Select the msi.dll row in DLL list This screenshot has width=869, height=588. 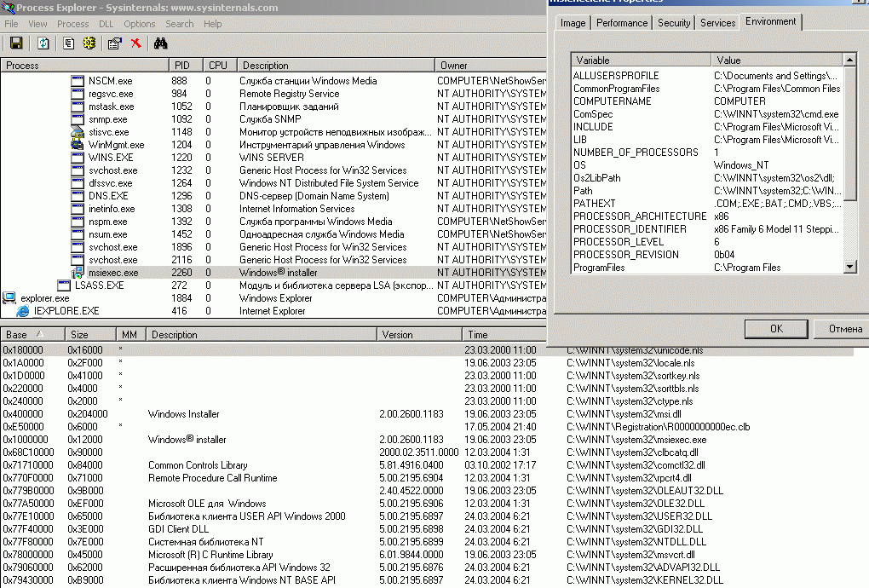click(x=427, y=414)
